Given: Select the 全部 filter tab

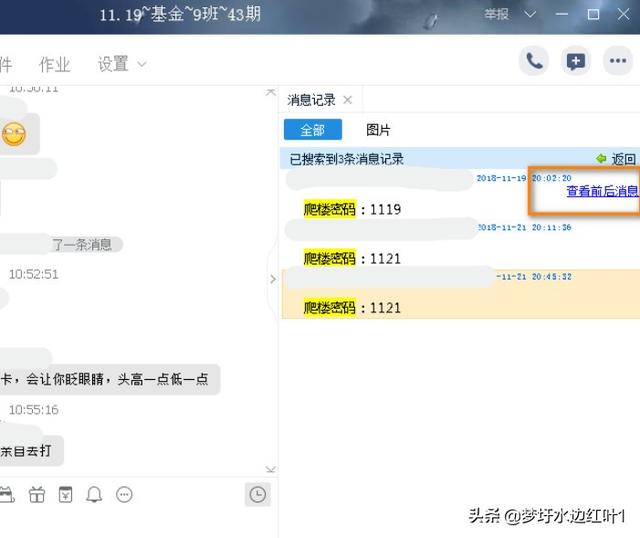Looking at the screenshot, I should pos(312,130).
